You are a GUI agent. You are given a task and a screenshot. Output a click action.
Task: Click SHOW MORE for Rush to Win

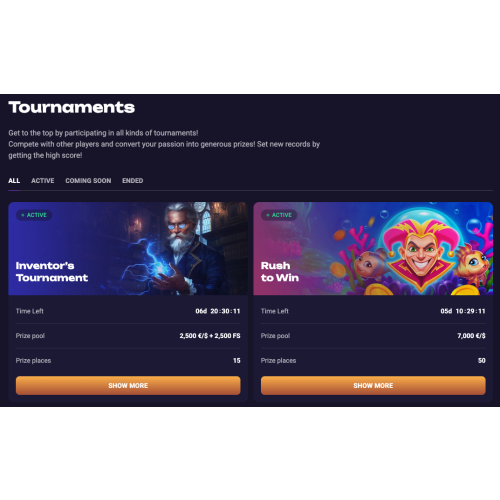pyautogui.click(x=373, y=386)
